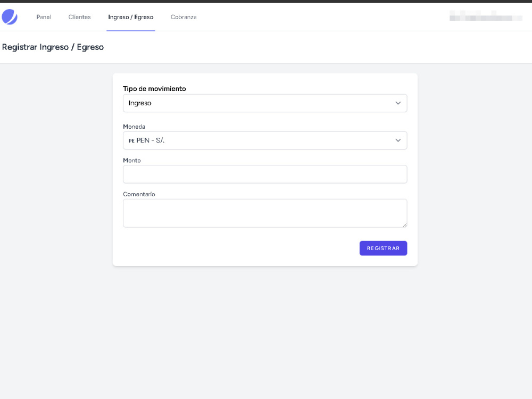Click into the Comentario text area
532x399 pixels.
[x=265, y=213]
